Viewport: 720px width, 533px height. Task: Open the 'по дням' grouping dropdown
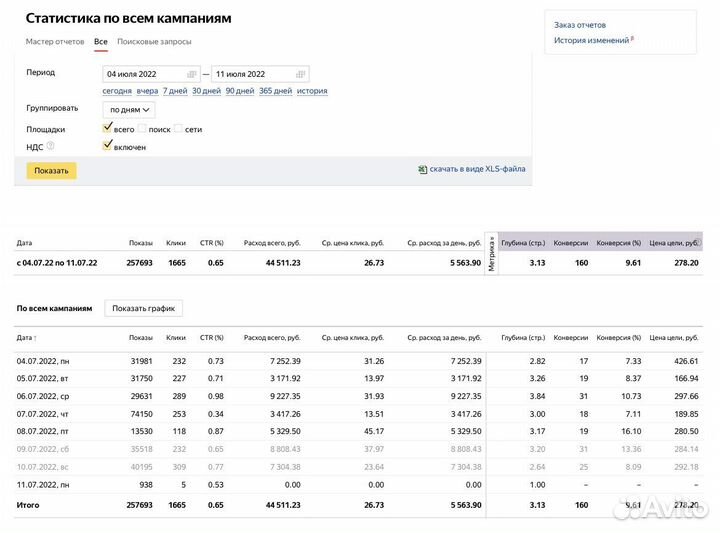pos(129,110)
